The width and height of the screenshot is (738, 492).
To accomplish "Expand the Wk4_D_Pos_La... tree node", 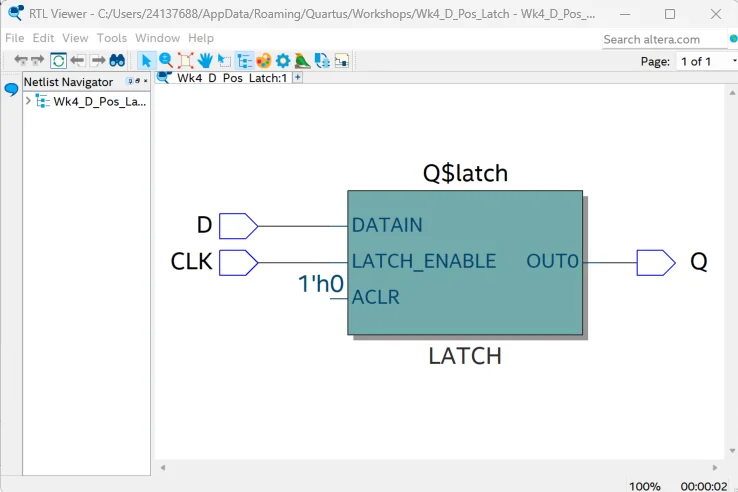I will coord(28,101).
